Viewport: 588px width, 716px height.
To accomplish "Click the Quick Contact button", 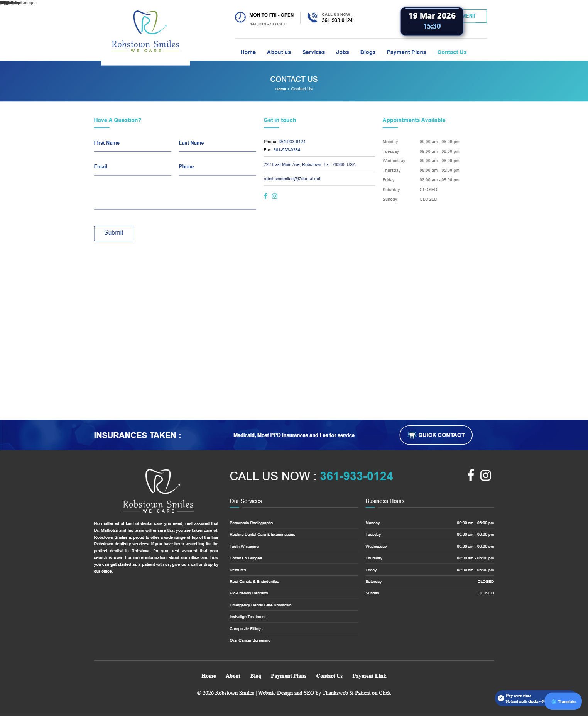I will click(x=436, y=435).
